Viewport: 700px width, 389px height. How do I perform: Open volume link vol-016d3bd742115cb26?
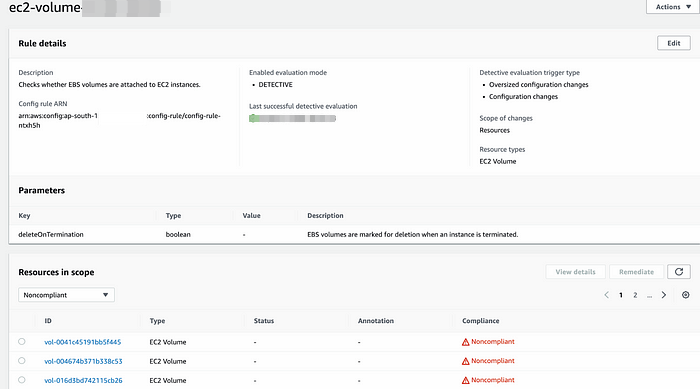(x=83, y=381)
